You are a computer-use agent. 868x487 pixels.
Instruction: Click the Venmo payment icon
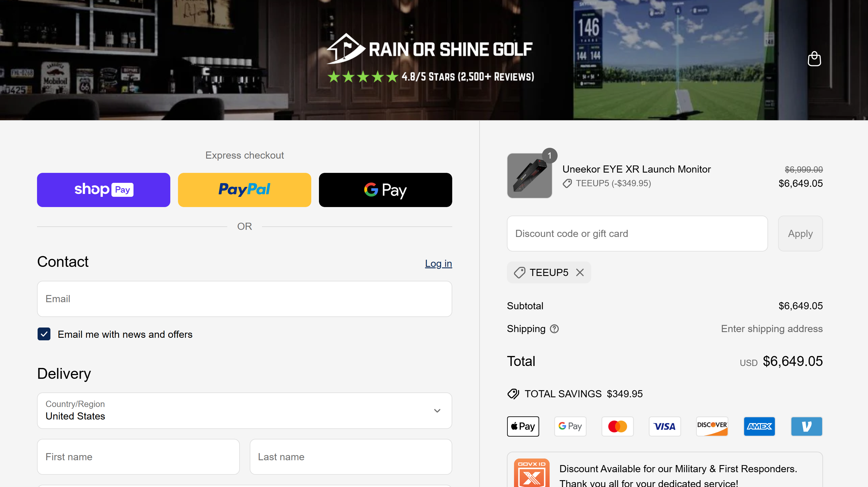807,426
